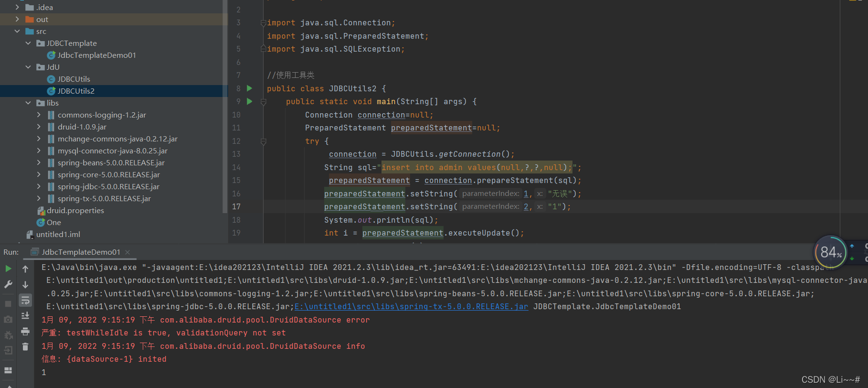Screen dimensions: 868x388
Task: Select spring-jdbc-5.0.0.RELEASE.jar
Action: (108, 186)
